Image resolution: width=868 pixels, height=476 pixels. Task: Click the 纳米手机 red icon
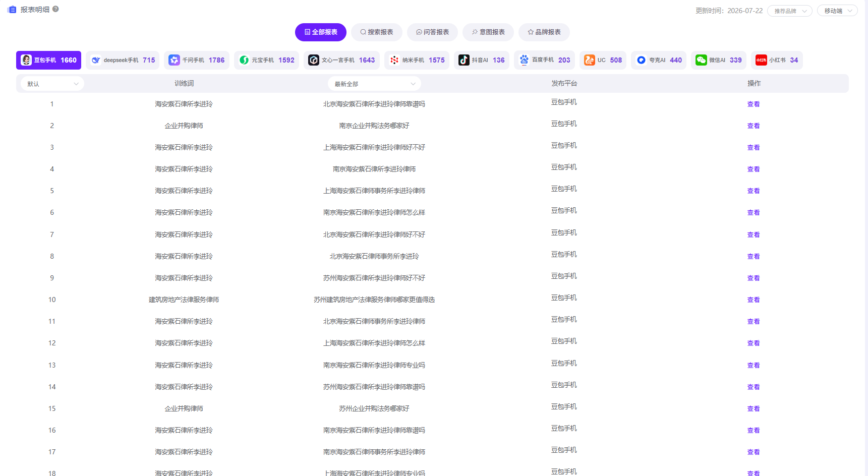pos(394,60)
